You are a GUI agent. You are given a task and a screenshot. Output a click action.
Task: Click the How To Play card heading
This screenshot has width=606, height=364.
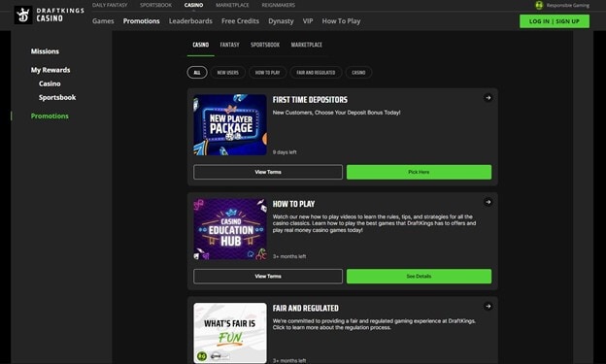pos(293,204)
